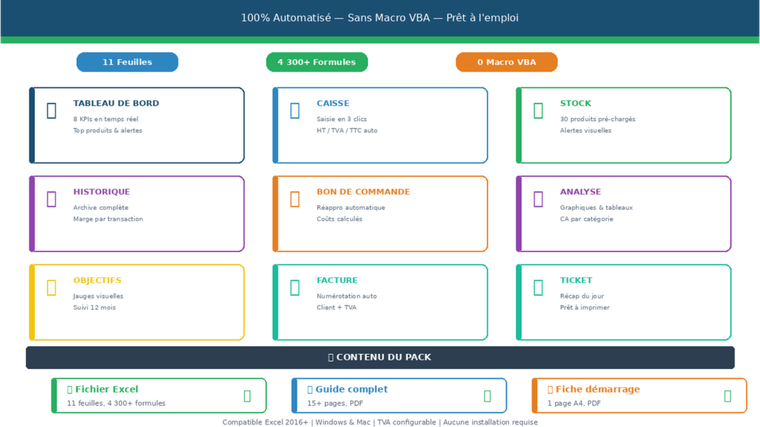Click the icon at right of Fiche démarrage
This screenshot has width=760, height=427.
tap(727, 396)
